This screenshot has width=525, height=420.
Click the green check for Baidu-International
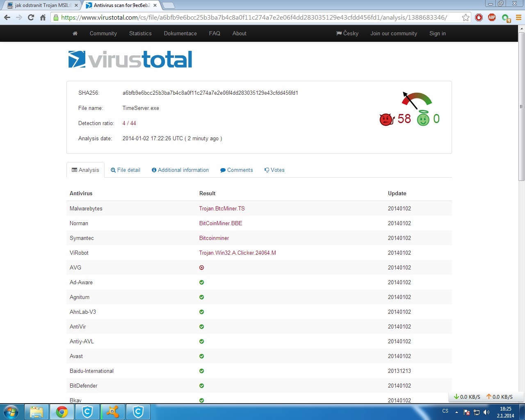coord(201,371)
